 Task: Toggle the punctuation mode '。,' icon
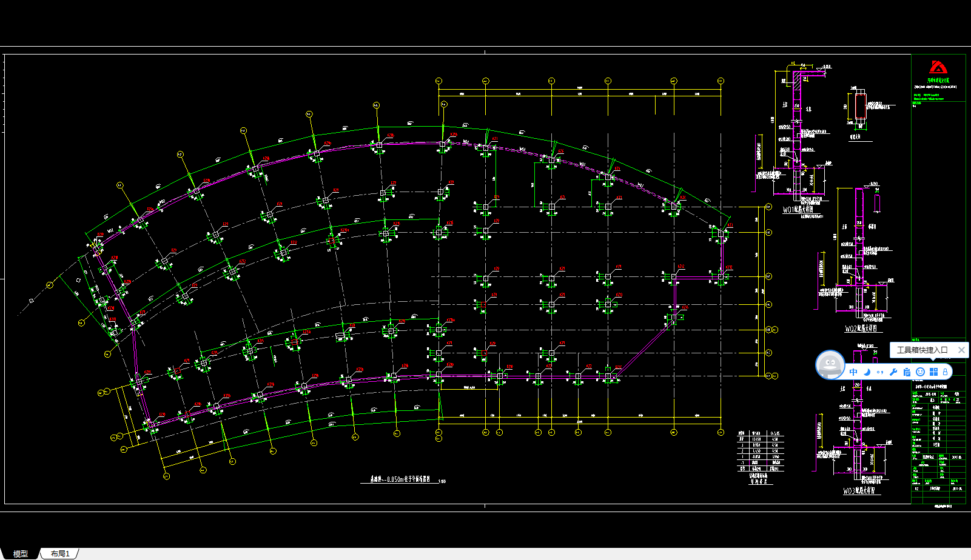click(880, 372)
